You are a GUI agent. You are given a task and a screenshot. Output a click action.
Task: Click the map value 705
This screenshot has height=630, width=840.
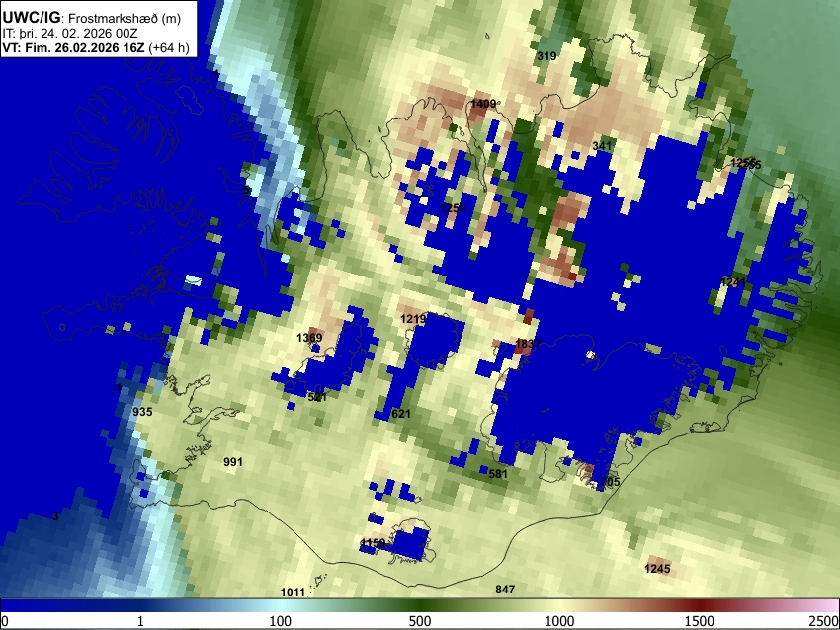[610, 482]
